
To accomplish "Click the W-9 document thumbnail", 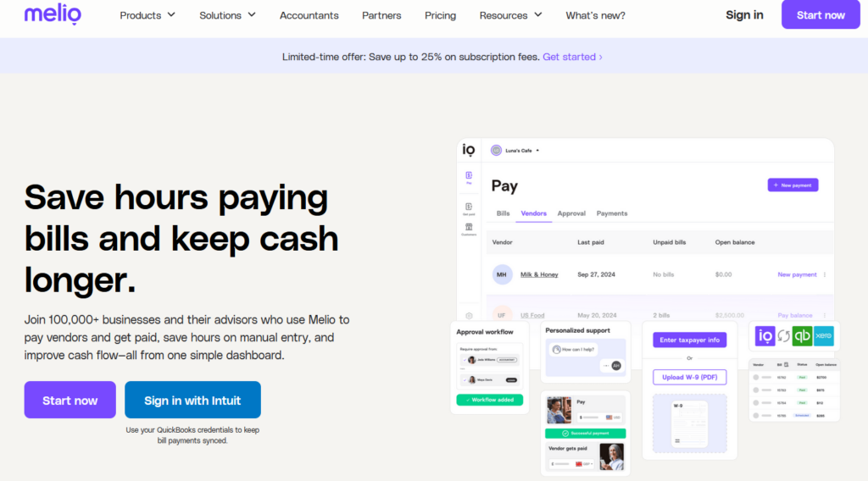I will click(x=690, y=423).
